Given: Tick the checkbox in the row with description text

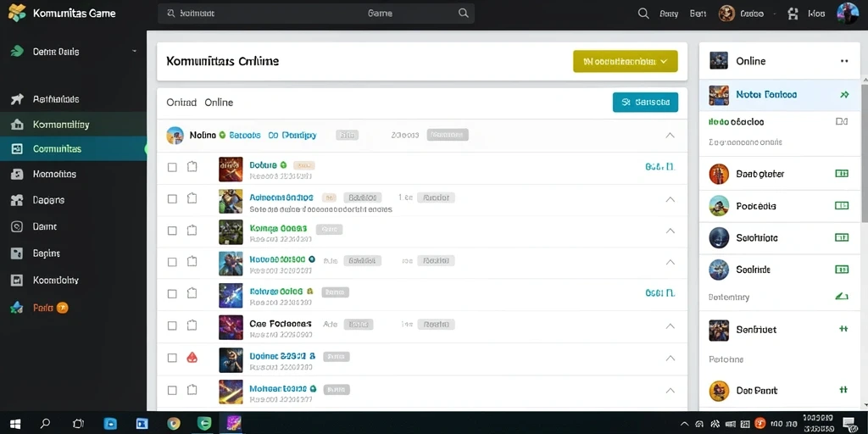Looking at the screenshot, I should 172,198.
